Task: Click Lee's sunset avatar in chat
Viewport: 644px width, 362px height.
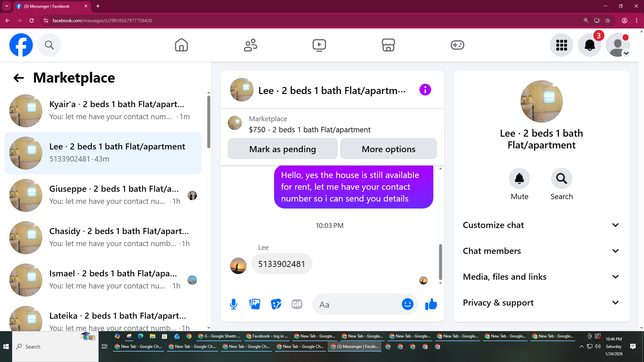Action: coord(238,266)
